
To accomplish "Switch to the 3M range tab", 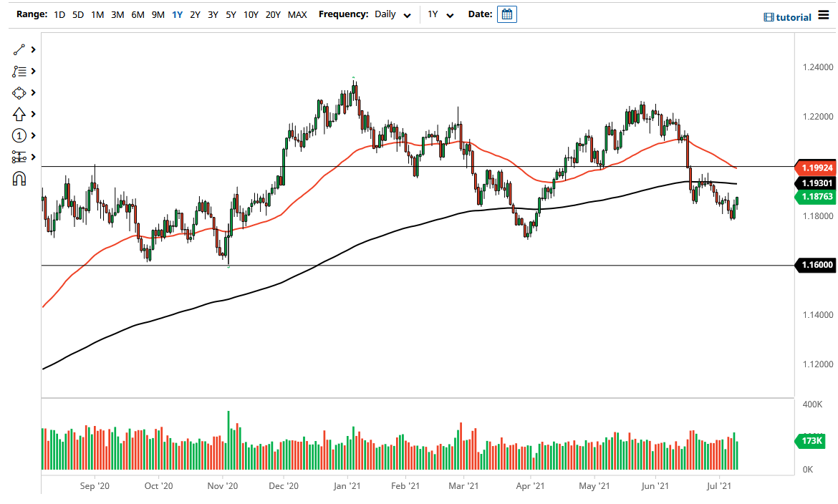I will [x=117, y=14].
